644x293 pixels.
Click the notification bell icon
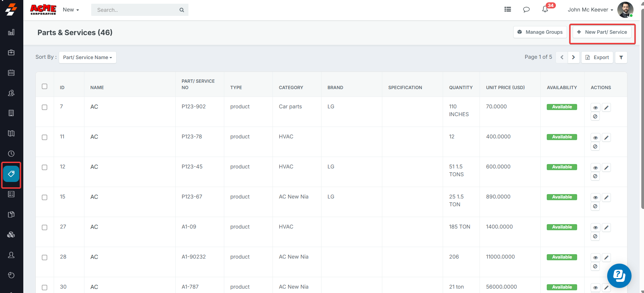click(545, 9)
